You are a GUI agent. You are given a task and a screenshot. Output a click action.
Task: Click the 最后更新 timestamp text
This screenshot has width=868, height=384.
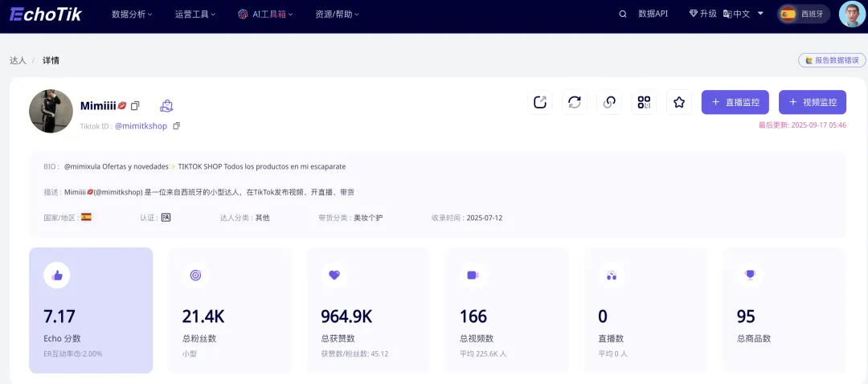[802, 125]
